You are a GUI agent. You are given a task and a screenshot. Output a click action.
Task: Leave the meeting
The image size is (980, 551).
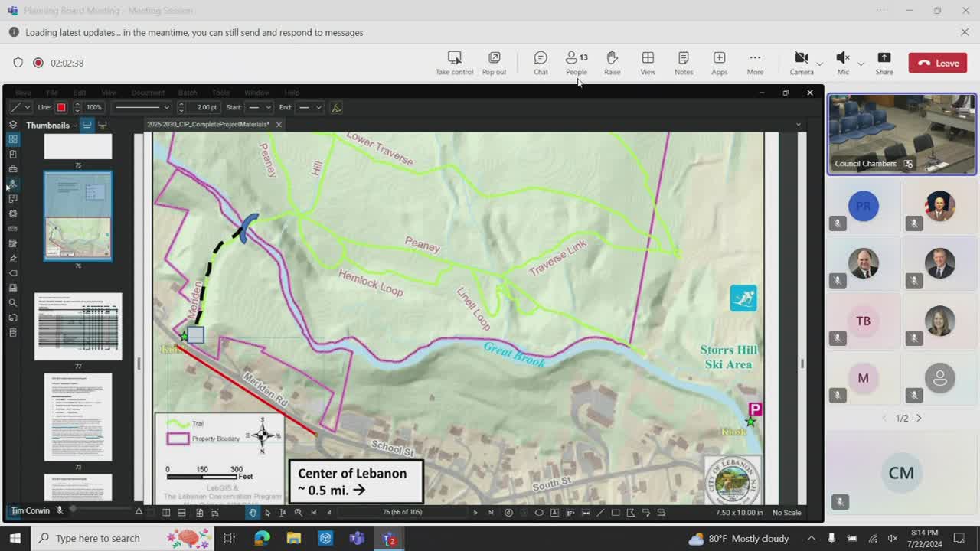(x=937, y=63)
